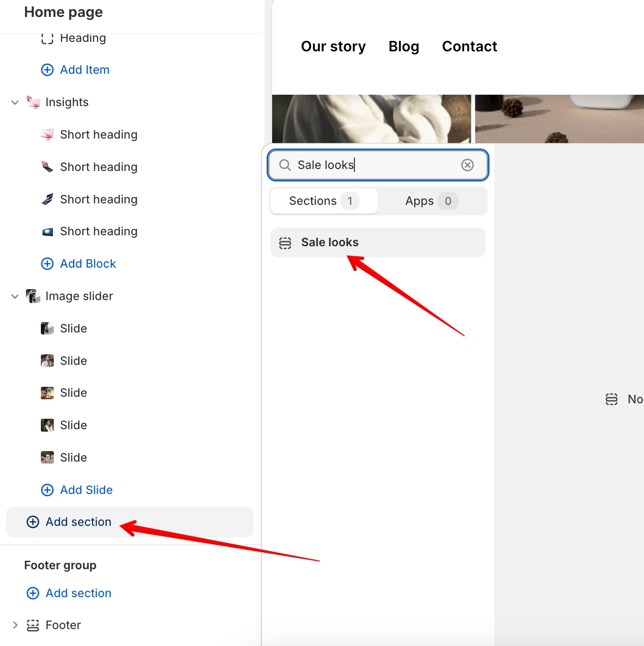This screenshot has width=644, height=646.
Task: Click the section icon beside the Sale looks result
Action: (285, 243)
